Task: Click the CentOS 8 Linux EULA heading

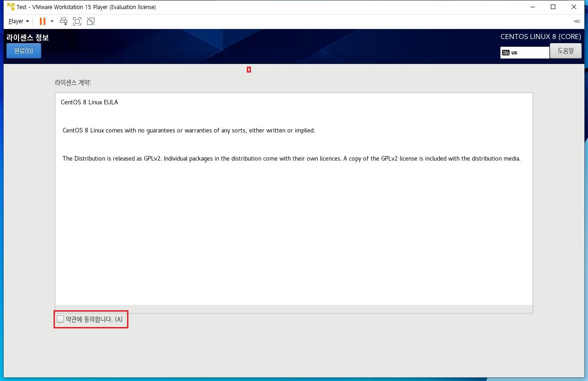Action: 89,103
